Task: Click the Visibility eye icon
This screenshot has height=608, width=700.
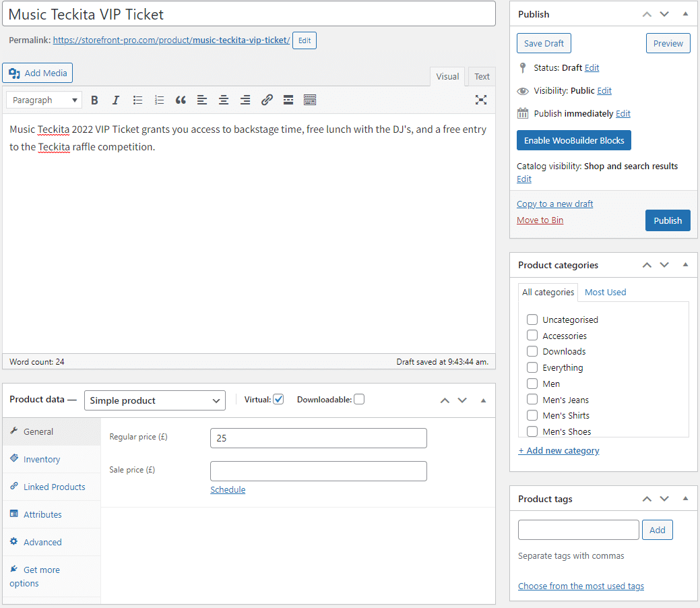Action: [523, 91]
